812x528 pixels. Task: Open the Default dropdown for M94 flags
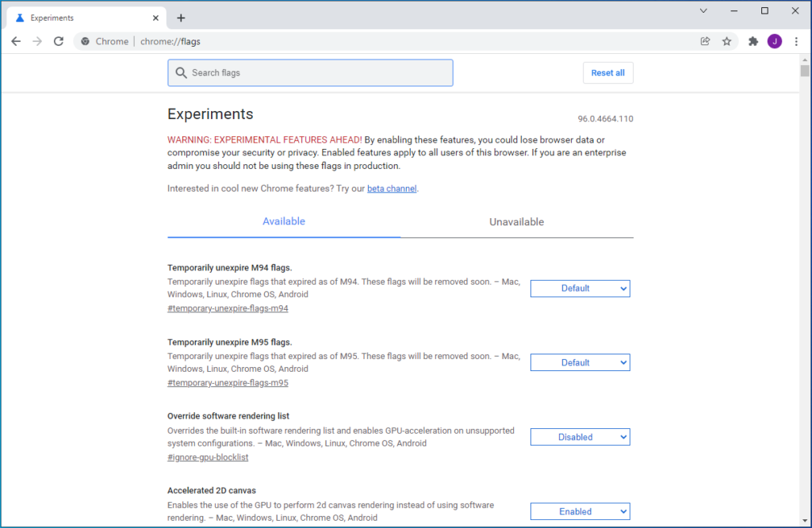[x=580, y=288]
